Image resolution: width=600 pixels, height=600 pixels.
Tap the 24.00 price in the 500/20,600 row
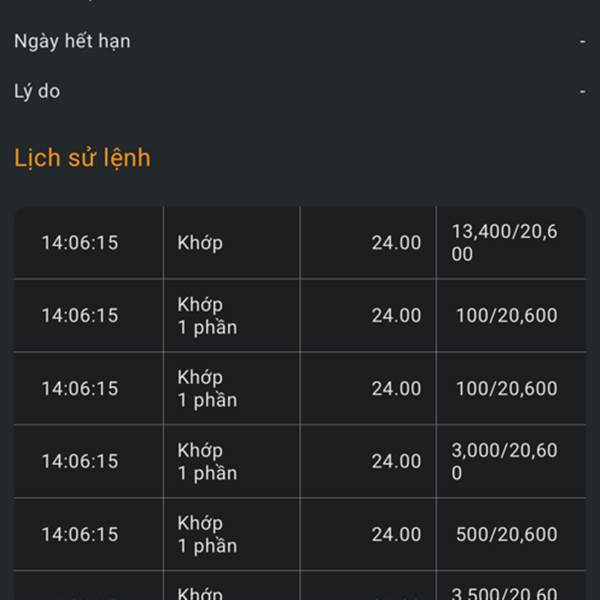[396, 534]
